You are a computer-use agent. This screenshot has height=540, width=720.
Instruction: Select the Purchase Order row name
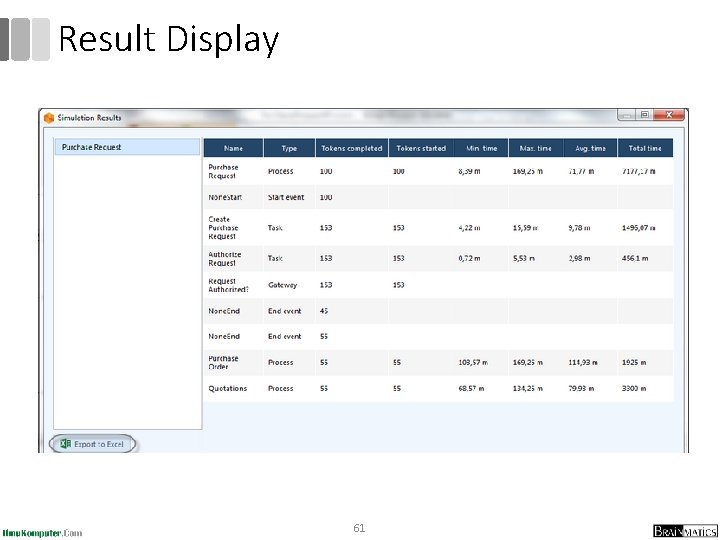coord(223,362)
